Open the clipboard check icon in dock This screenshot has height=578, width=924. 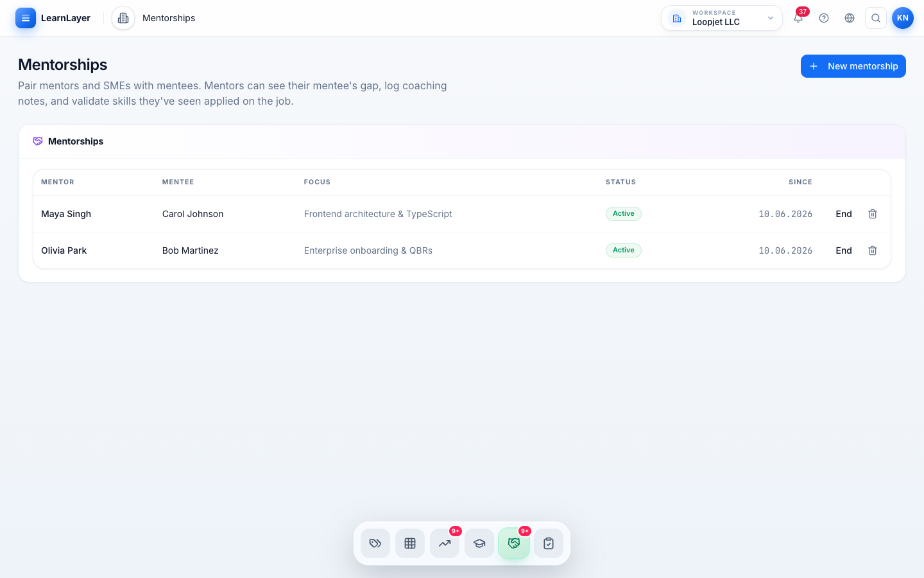click(549, 543)
